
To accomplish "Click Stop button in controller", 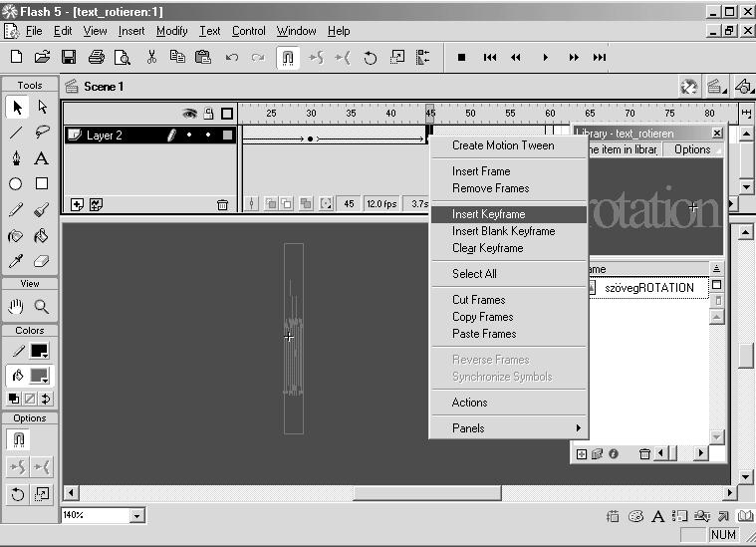I will 461,58.
